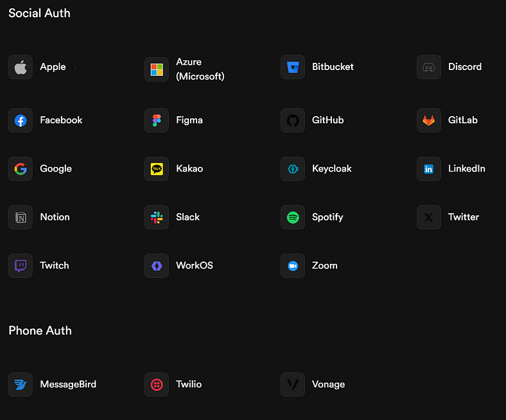Open the Slack link text

point(188,217)
